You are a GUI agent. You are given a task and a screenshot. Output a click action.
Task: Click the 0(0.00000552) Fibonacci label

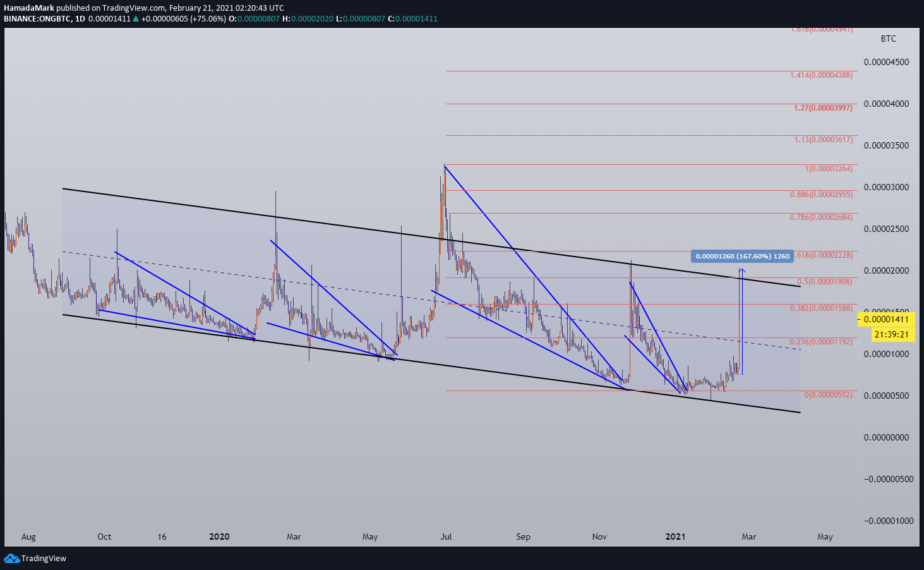click(829, 395)
